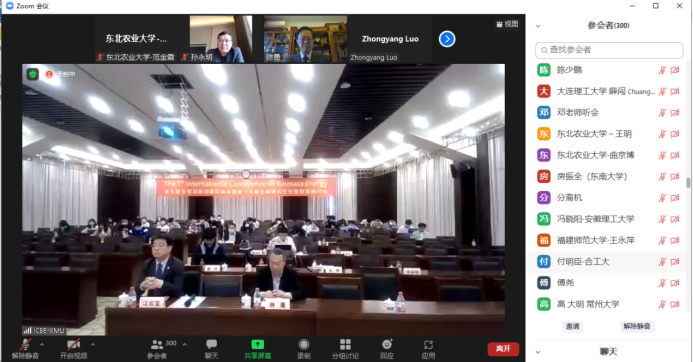Open the Reactions icon

(x=387, y=344)
